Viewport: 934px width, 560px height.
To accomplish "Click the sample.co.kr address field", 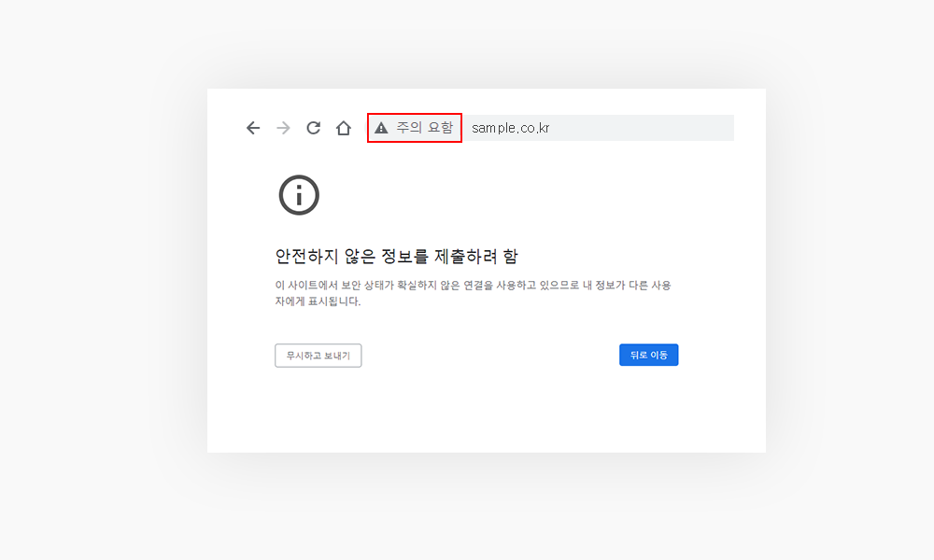I will click(598, 128).
